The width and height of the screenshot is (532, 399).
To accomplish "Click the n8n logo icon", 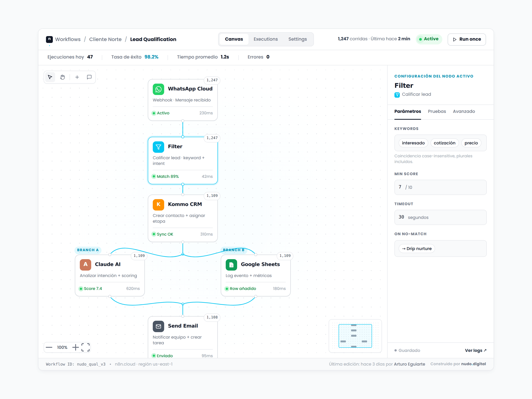I will 49,39.
